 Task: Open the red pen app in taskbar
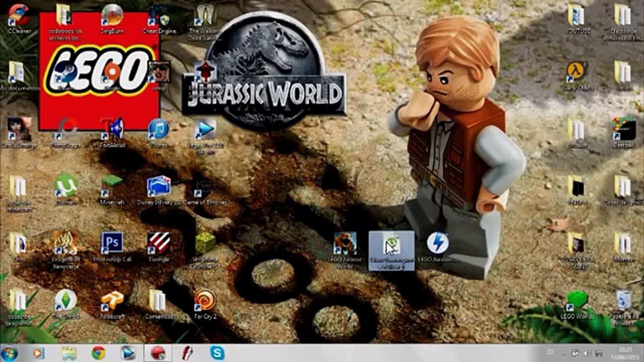tap(187, 353)
